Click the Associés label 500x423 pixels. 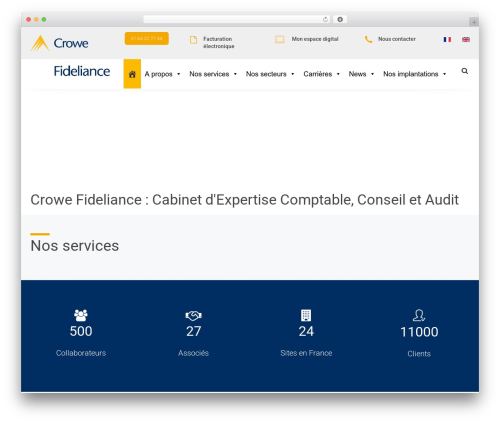pos(193,353)
